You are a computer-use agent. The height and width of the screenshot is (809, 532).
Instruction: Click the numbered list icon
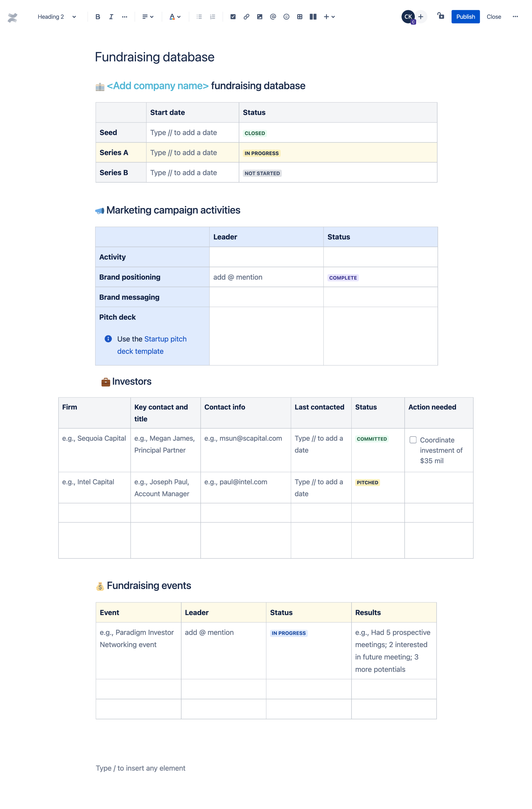coord(212,16)
